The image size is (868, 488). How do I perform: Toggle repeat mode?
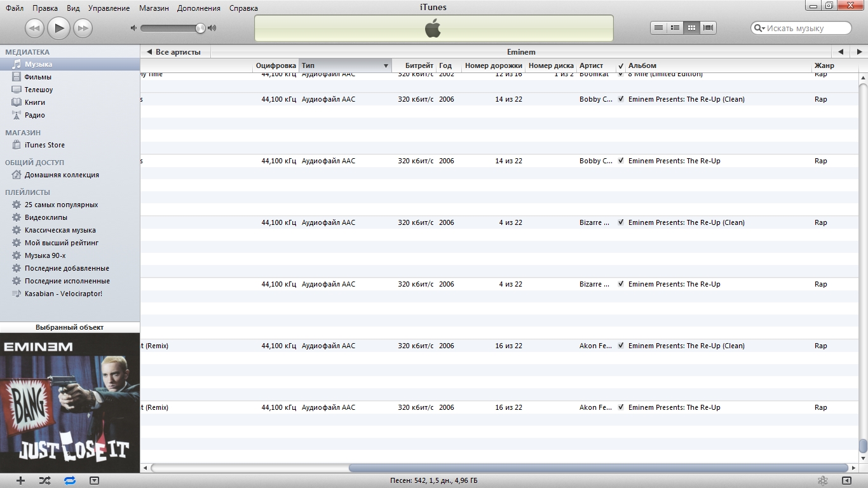tap(70, 481)
